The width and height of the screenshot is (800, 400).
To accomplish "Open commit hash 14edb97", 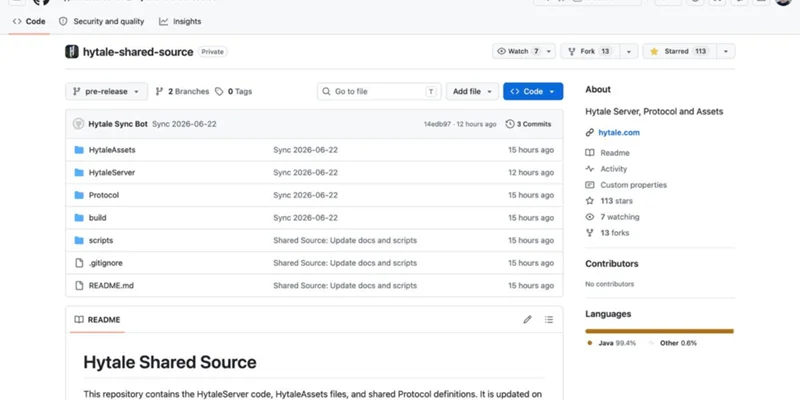I will pos(437,124).
